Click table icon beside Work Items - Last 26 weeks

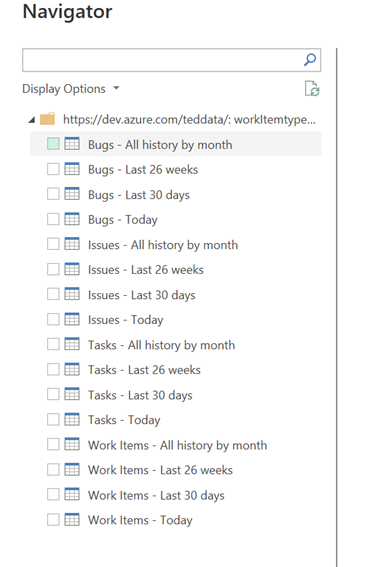(x=72, y=469)
